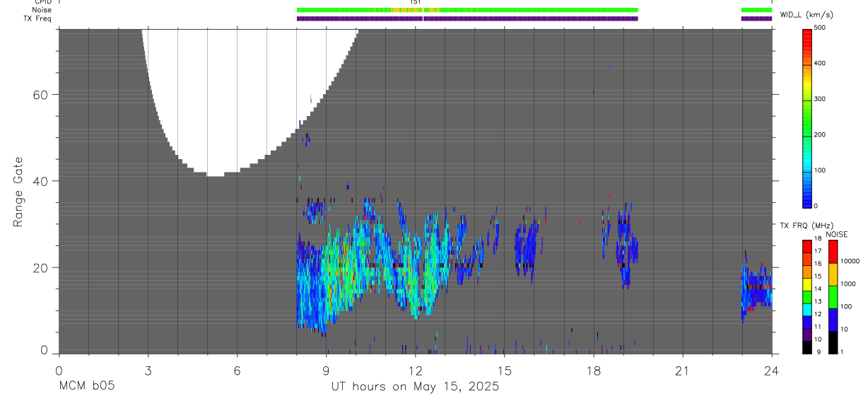Click the 'Noise' row label at top
Screen dimensions: 868x401
(42, 10)
